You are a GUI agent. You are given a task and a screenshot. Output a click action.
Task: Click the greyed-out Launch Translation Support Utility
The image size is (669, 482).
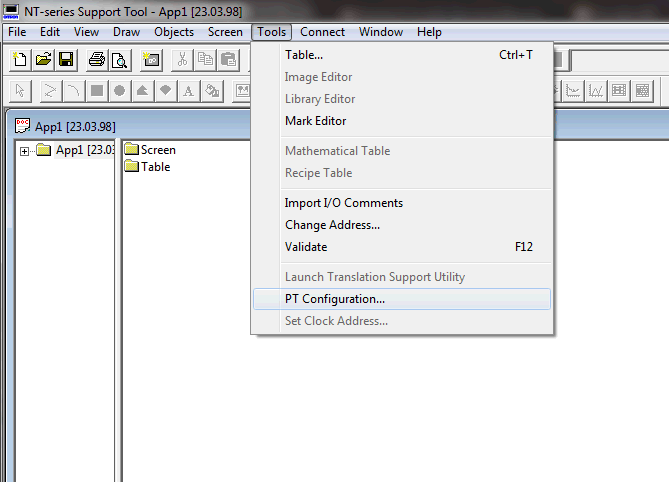tap(402, 277)
